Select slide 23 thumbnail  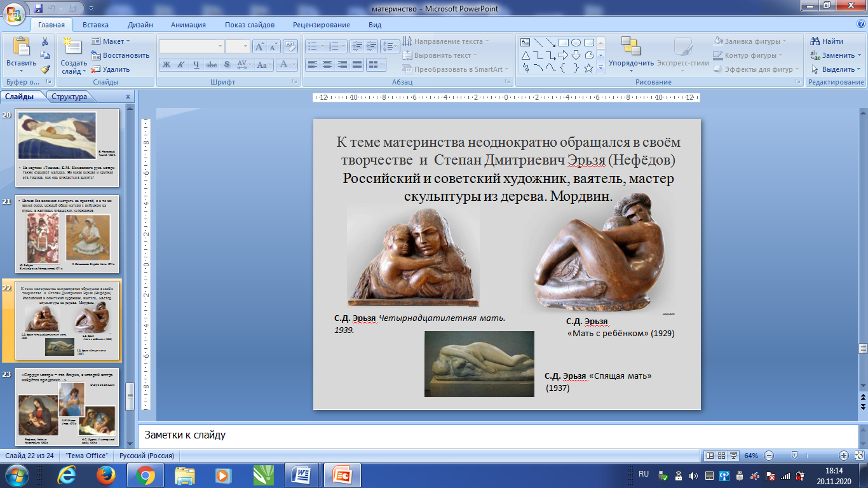[x=67, y=407]
